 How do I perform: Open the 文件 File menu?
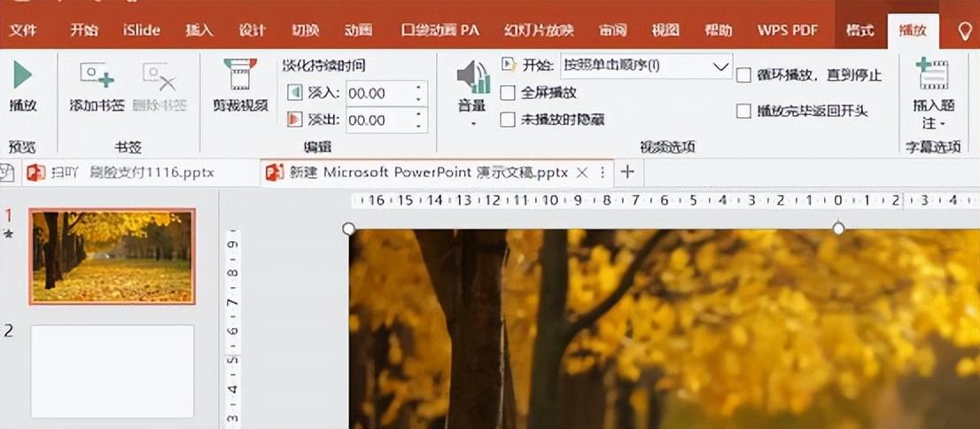[22, 30]
